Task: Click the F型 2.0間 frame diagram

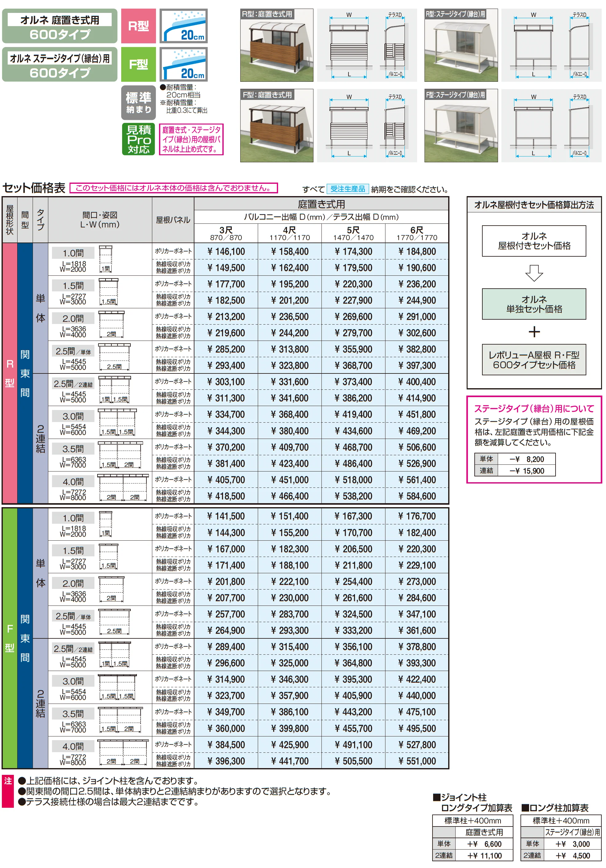Action: [x=111, y=589]
